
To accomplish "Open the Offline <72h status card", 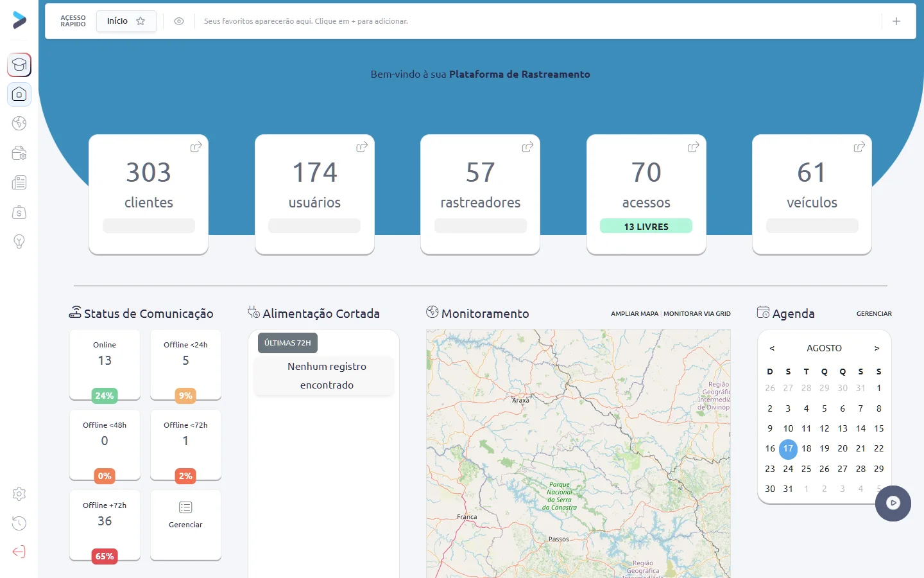I will (x=185, y=445).
